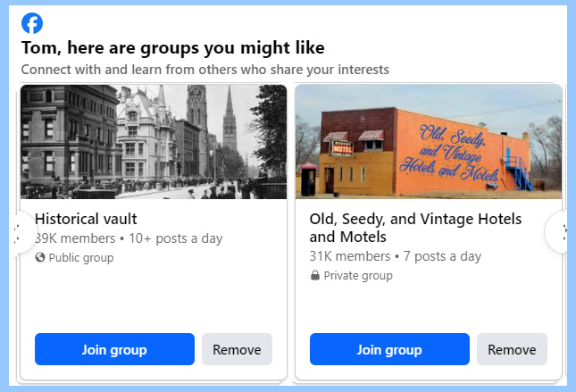Open the Historical vault cover photo
Viewport: 576px width, 392px height.
[x=153, y=142]
